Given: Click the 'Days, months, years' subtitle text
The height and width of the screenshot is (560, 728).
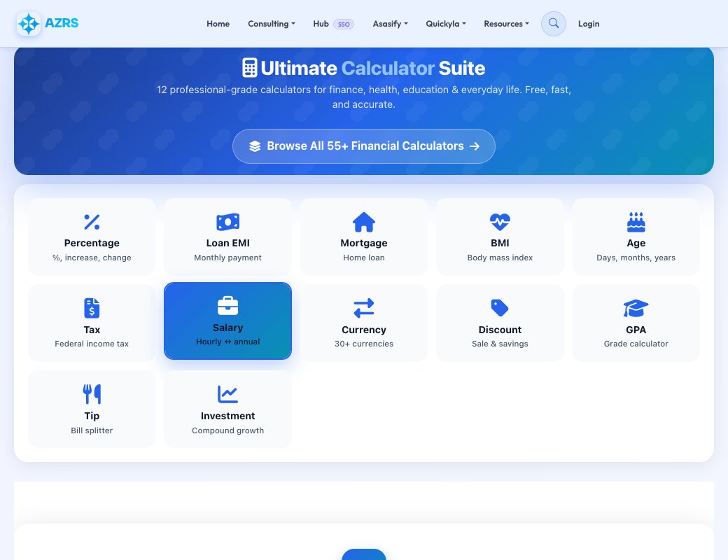Looking at the screenshot, I should tap(636, 258).
